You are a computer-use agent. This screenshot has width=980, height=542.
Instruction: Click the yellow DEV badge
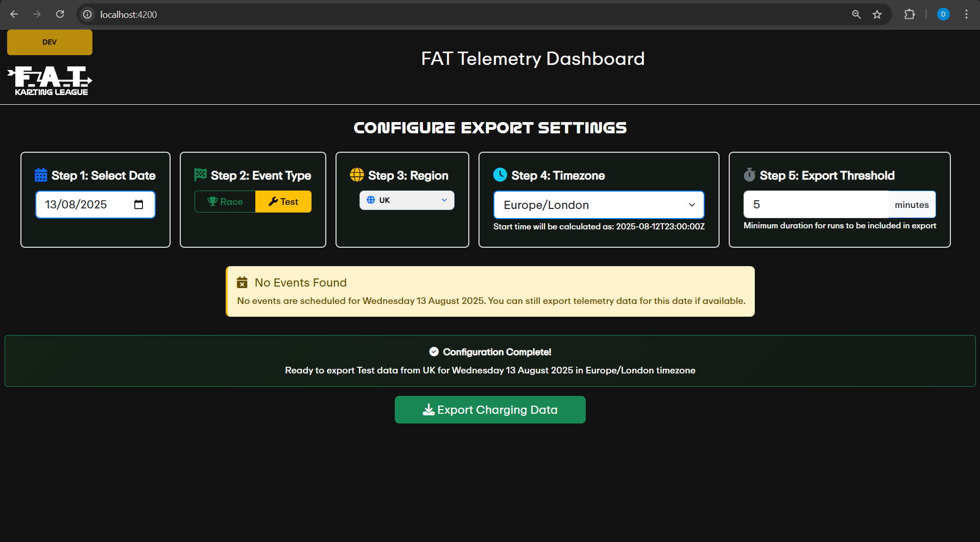point(50,42)
